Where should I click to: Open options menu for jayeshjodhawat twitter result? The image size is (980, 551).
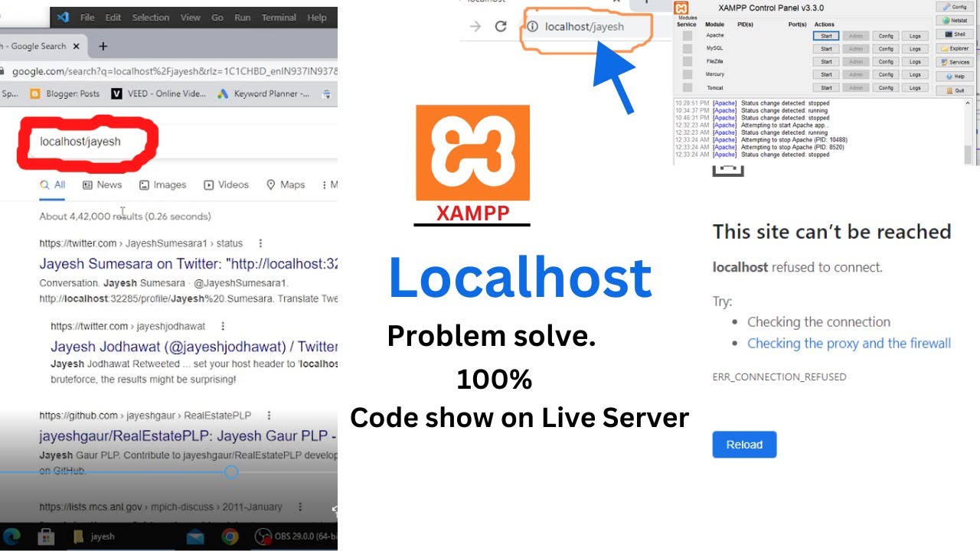pos(223,326)
